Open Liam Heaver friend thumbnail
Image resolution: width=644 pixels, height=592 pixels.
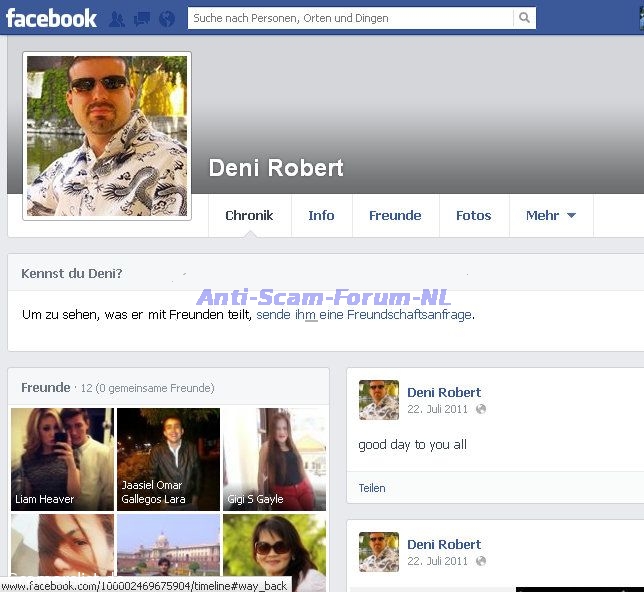click(x=62, y=459)
